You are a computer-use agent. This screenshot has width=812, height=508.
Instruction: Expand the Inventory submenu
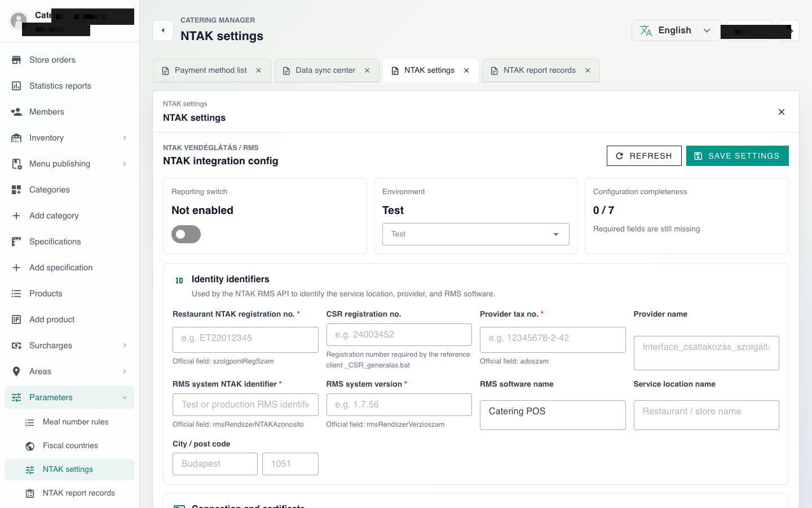pos(125,138)
